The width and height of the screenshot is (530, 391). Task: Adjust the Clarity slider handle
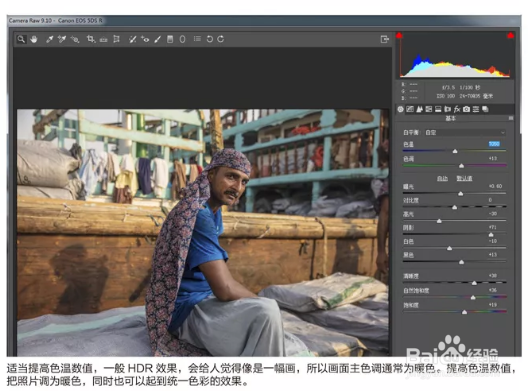pos(474,283)
